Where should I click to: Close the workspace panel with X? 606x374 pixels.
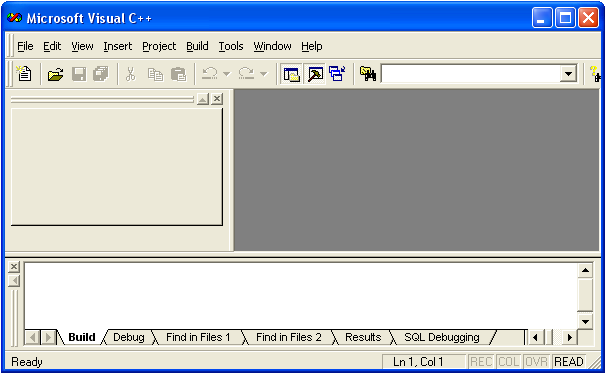point(217,99)
